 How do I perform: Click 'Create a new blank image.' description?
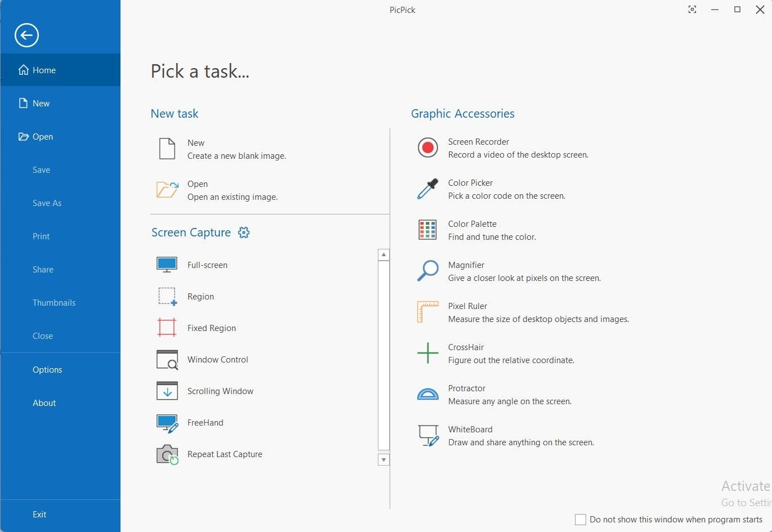coord(236,156)
